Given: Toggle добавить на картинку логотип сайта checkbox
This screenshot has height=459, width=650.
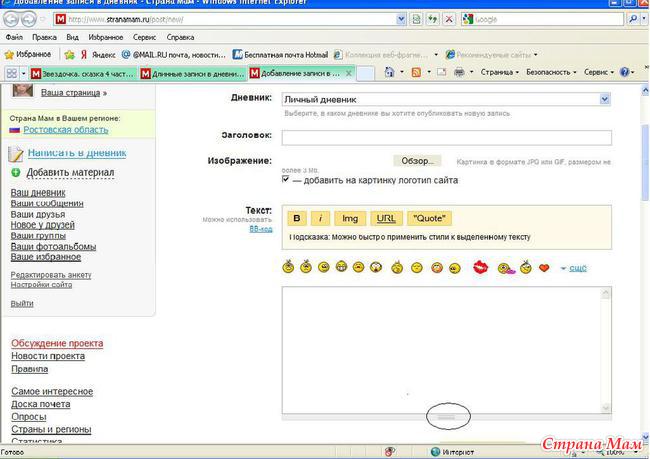Looking at the screenshot, I should [286, 179].
